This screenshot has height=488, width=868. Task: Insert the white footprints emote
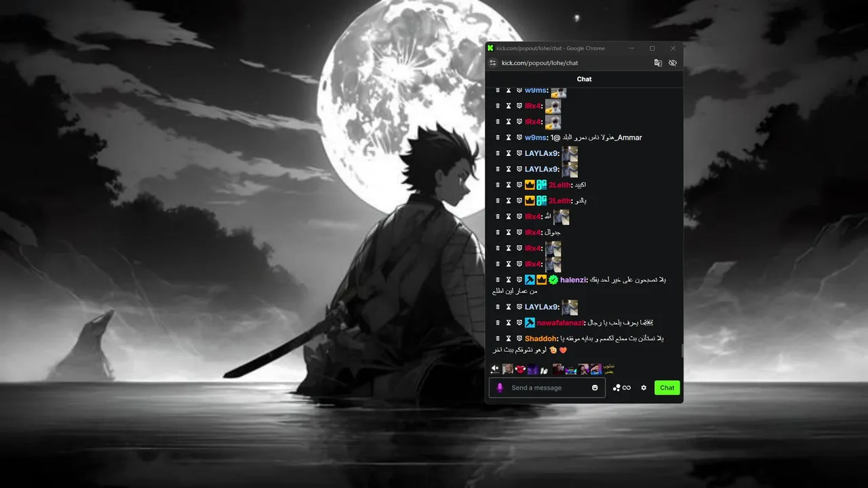click(544, 369)
